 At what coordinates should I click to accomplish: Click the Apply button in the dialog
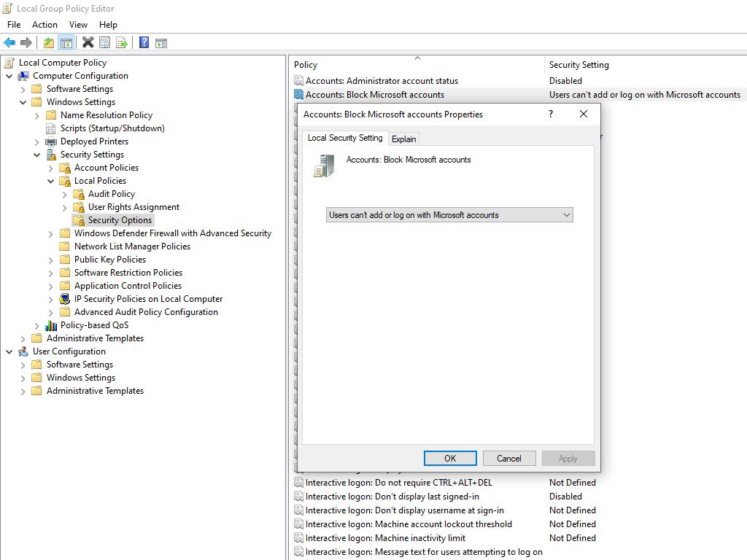pos(568,458)
